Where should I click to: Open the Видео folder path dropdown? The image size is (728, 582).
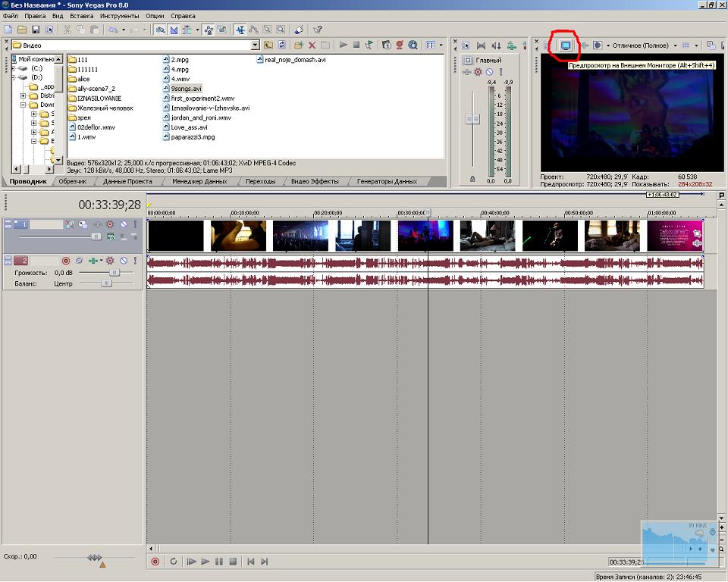(255, 45)
